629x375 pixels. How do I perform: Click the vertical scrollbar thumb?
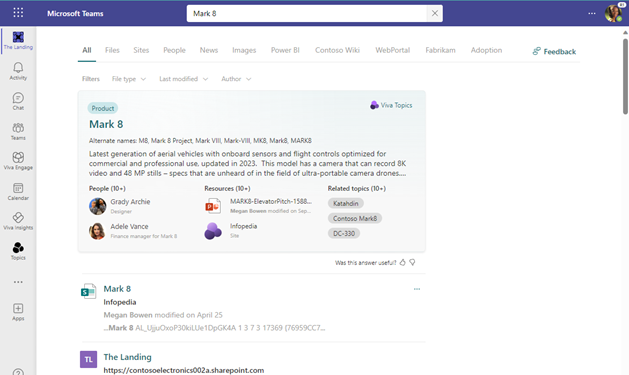tap(625, 76)
